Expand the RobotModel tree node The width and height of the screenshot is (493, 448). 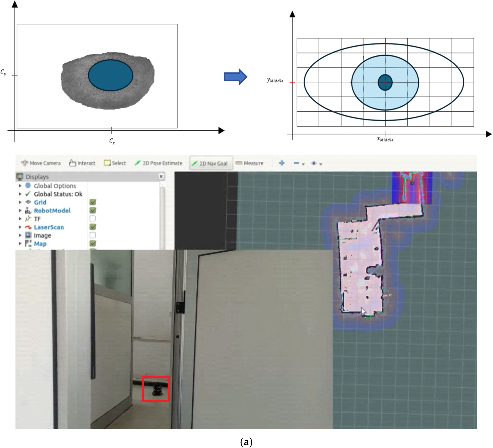tap(20, 210)
